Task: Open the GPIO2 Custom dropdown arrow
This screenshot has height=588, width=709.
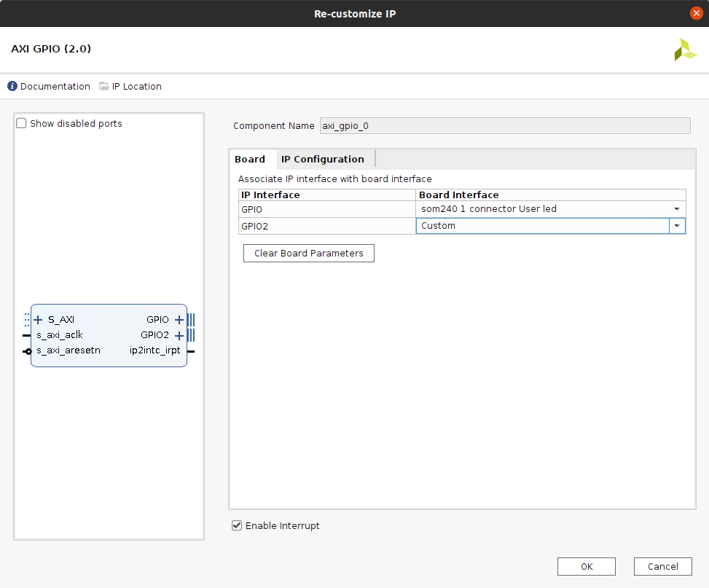Action: [x=677, y=226]
